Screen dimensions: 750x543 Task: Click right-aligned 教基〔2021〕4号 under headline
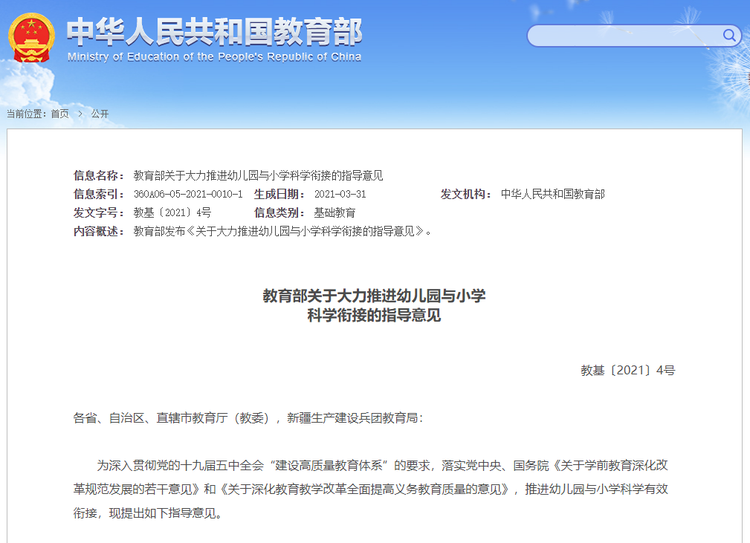pos(628,370)
